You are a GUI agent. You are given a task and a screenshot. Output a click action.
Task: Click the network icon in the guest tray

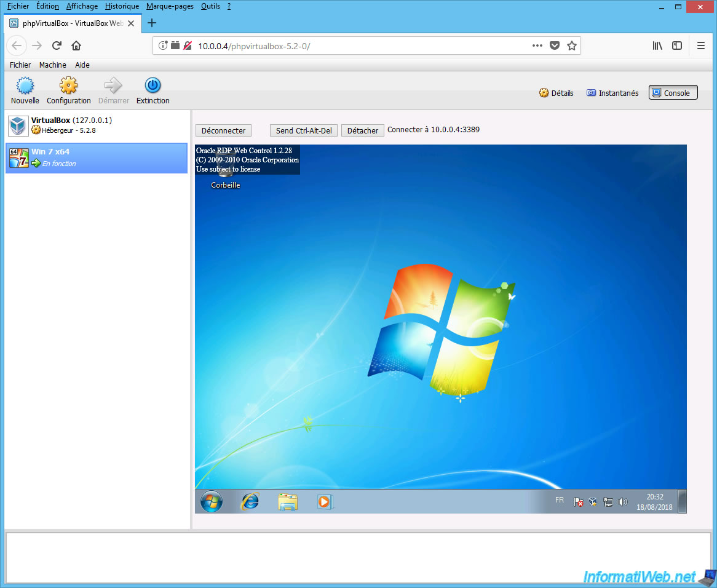[608, 501]
